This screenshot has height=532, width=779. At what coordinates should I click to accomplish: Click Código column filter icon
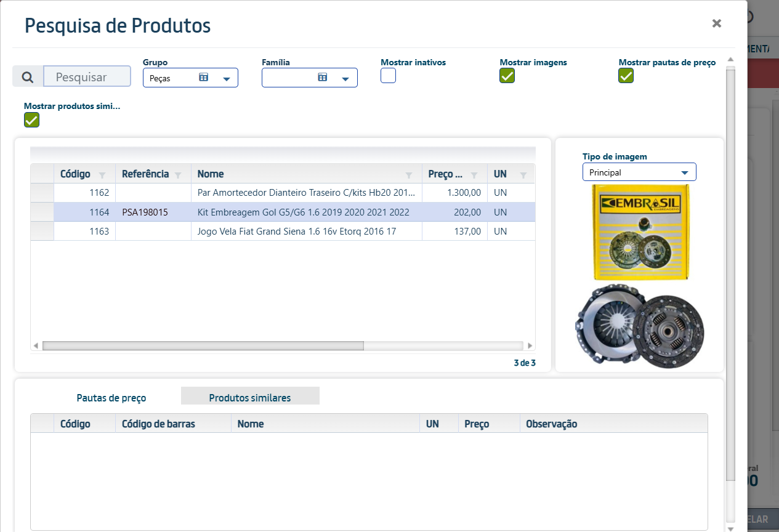coord(102,175)
